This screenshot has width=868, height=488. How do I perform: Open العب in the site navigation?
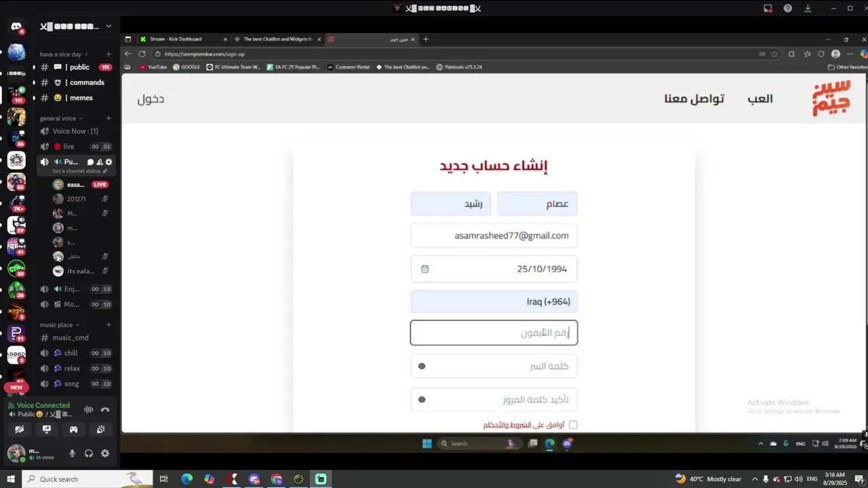[760, 98]
